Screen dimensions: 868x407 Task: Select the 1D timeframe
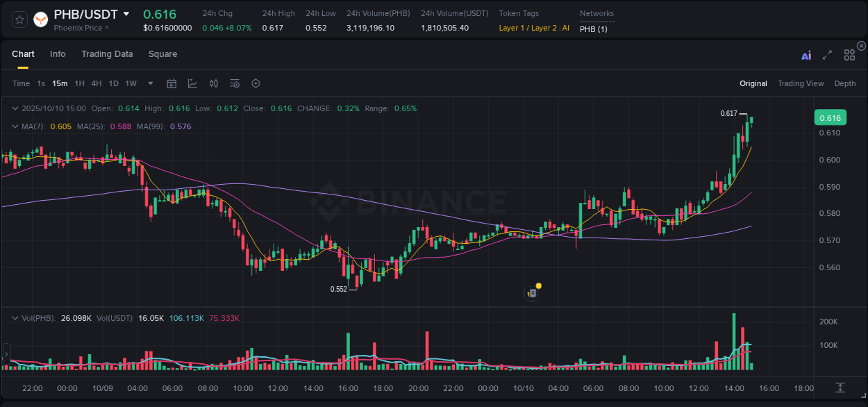[113, 83]
